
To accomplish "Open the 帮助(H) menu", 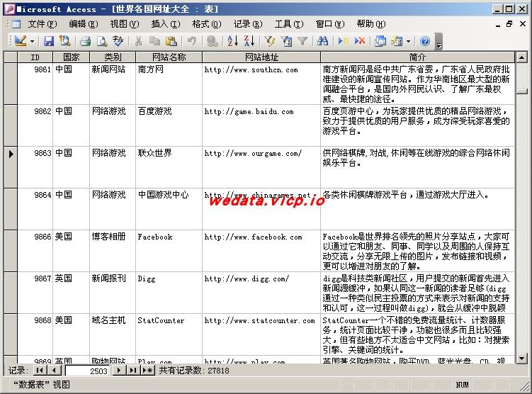I will point(371,24).
